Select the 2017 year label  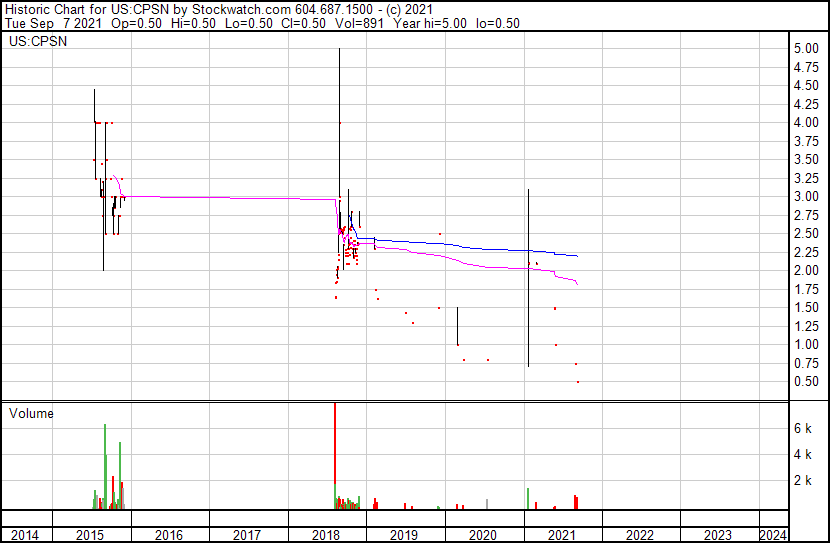point(247,535)
